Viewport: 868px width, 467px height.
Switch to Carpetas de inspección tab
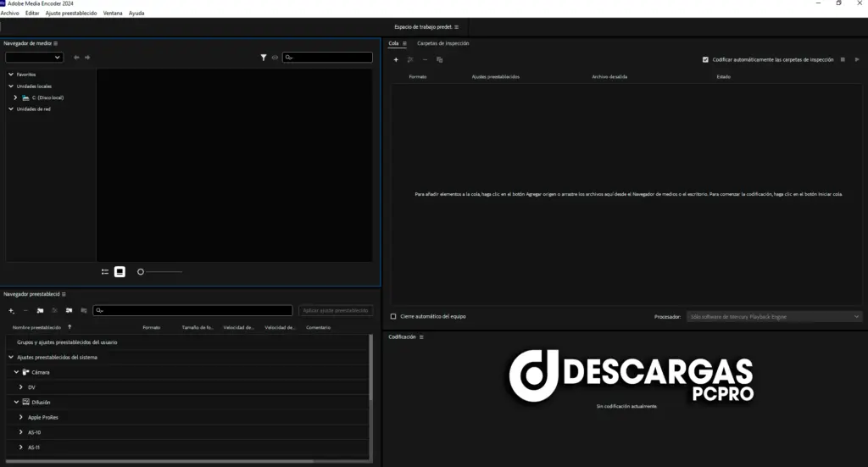[442, 43]
